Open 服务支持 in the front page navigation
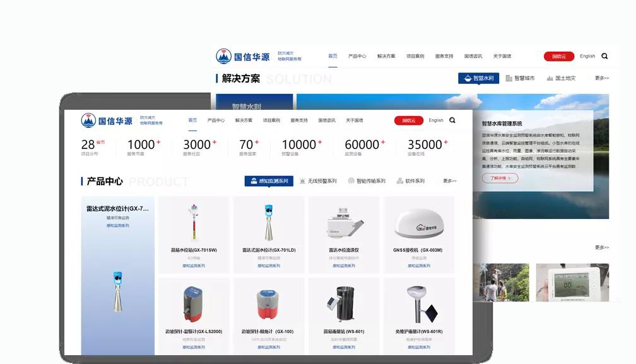 click(299, 120)
